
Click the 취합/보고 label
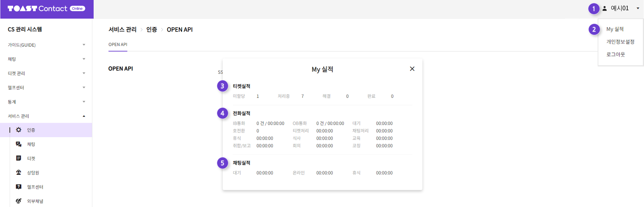[x=242, y=146]
